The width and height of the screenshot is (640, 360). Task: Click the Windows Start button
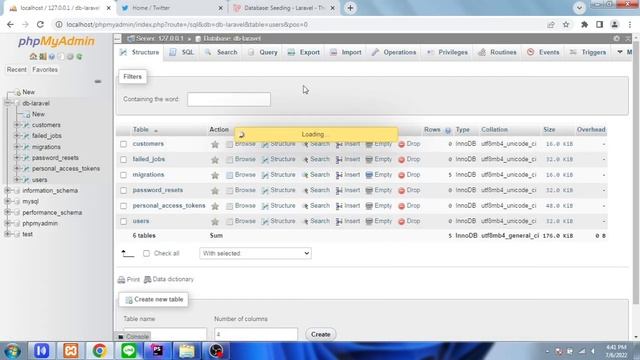[13, 351]
